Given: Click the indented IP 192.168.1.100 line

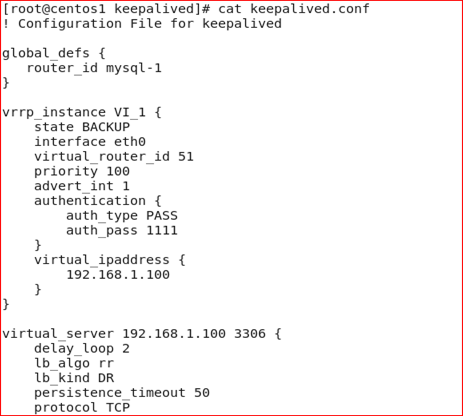Looking at the screenshot, I should [118, 275].
